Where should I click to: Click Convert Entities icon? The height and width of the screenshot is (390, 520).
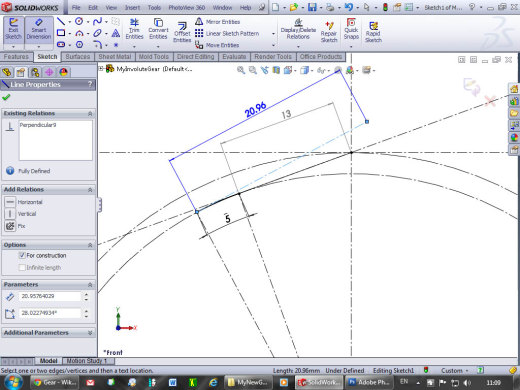click(x=158, y=29)
